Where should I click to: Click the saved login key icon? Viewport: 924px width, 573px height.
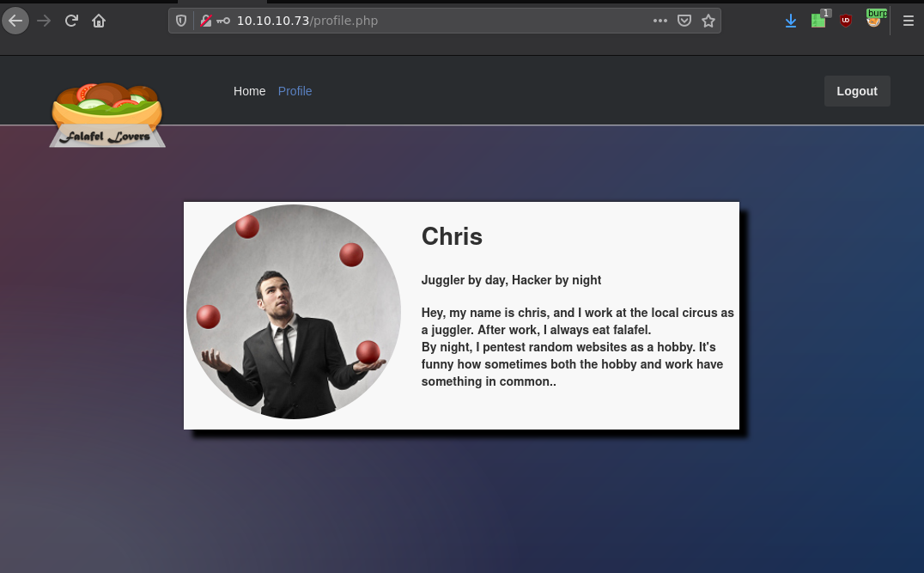click(223, 21)
